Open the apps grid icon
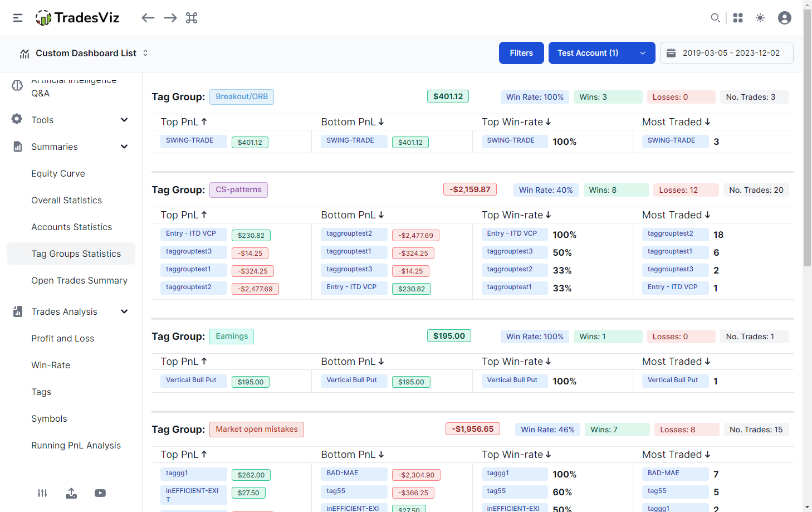 point(738,18)
